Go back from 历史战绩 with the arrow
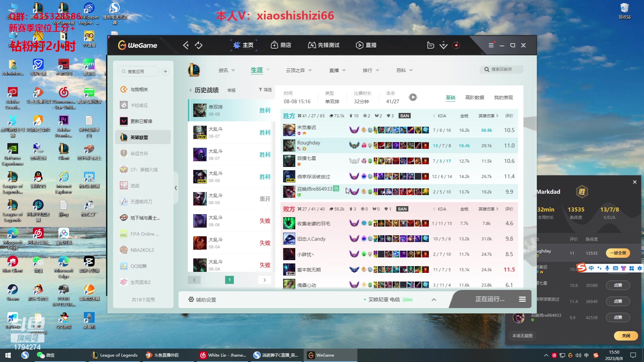Image resolution: width=644 pixels, height=362 pixels. point(190,90)
